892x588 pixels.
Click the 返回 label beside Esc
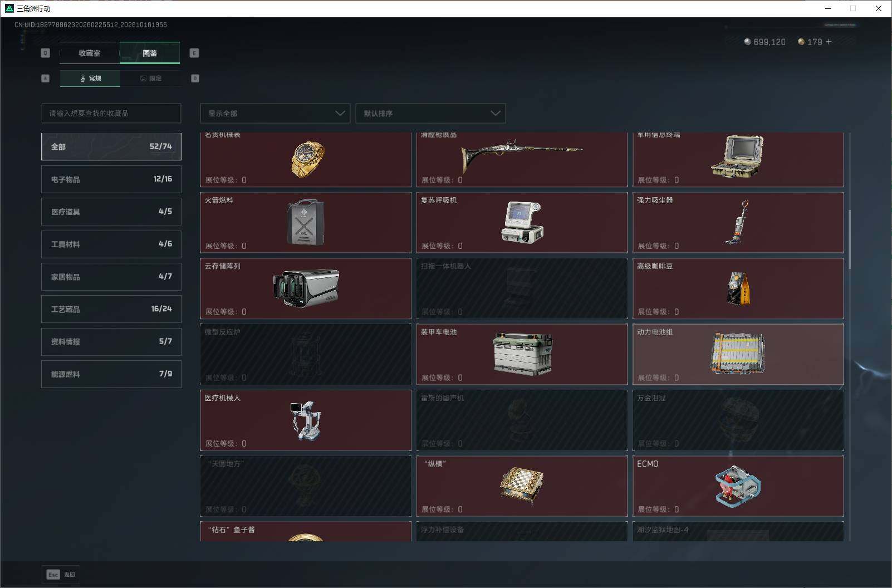tap(70, 575)
